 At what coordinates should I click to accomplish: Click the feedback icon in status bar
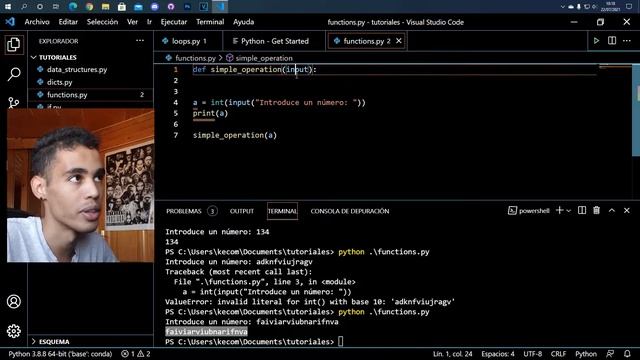610,354
